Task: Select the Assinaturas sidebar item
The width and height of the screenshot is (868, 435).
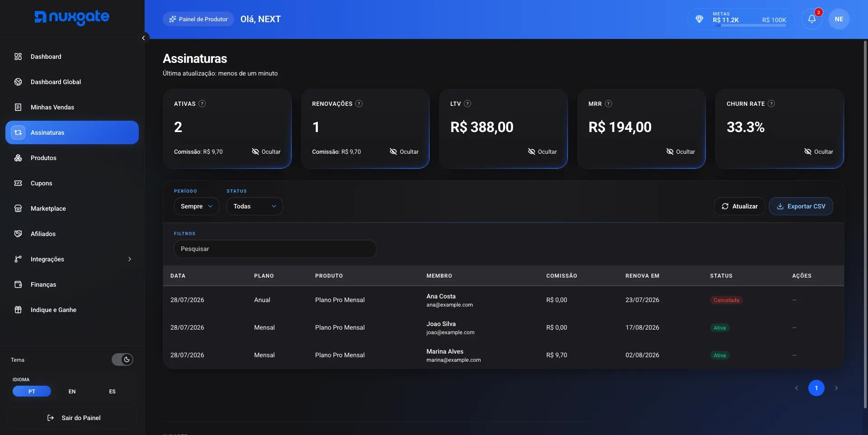Action: [72, 132]
